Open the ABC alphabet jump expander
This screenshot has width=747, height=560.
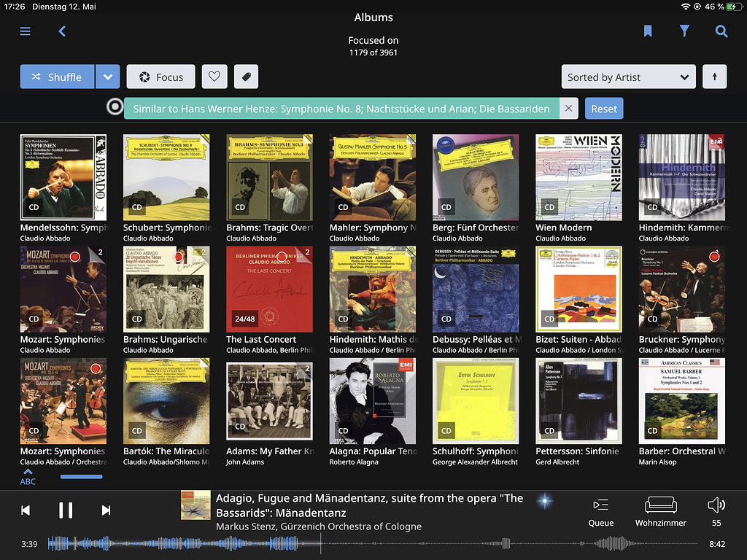pyautogui.click(x=28, y=477)
